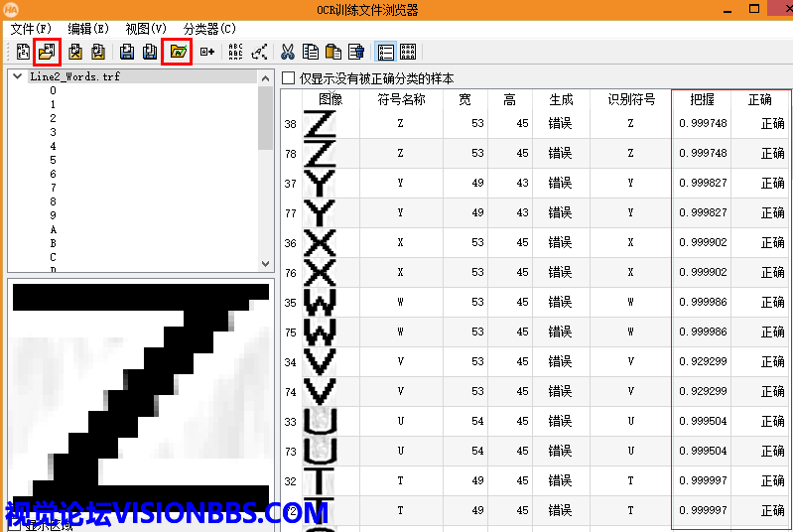Screen dimensions: 793x532
Task: Click the first save floppy-disk icon
Action: tap(126, 52)
